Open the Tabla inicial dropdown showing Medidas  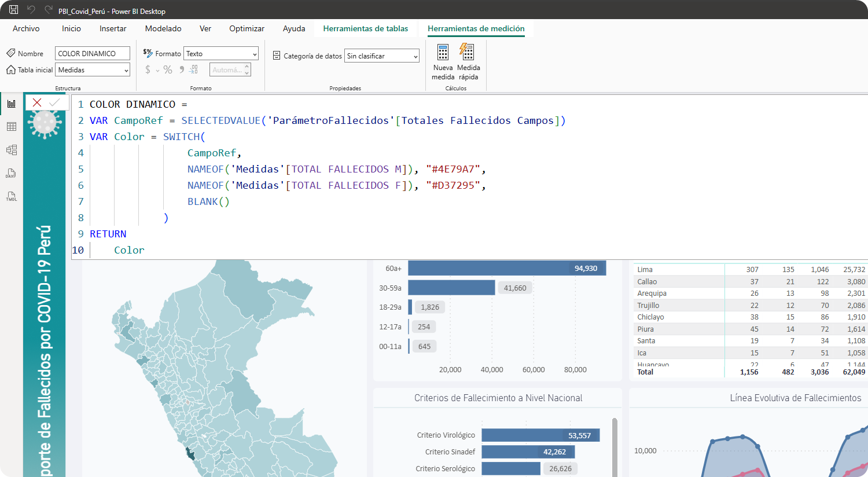click(x=93, y=70)
